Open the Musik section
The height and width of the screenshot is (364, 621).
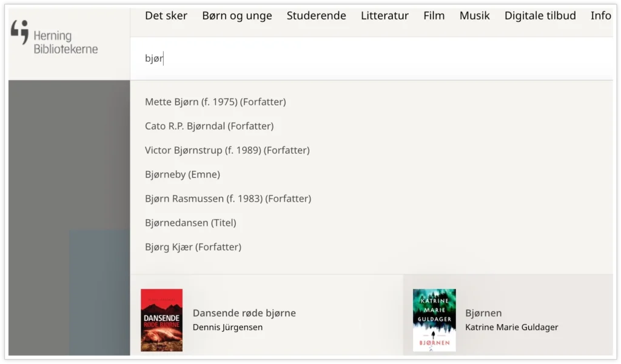[475, 16]
